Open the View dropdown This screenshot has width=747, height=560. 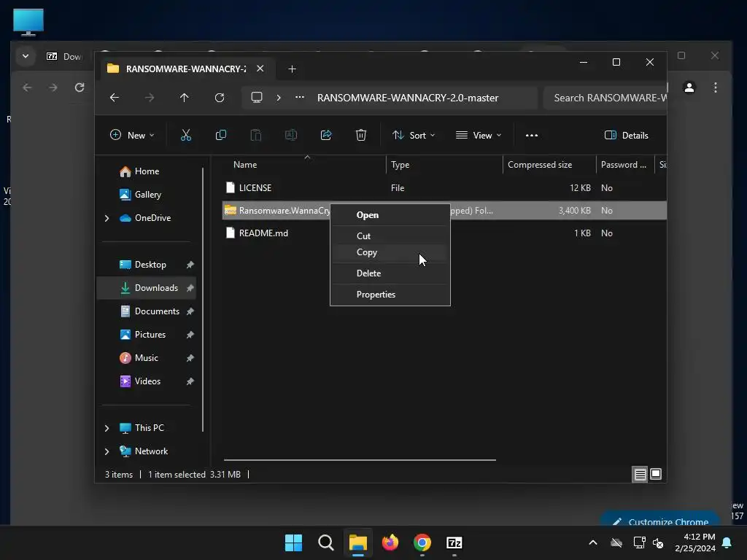479,135
